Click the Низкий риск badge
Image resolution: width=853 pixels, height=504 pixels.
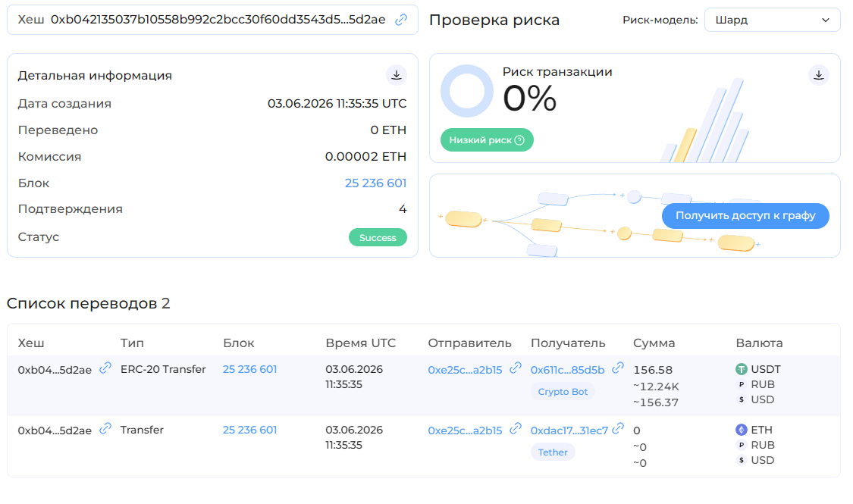point(487,139)
